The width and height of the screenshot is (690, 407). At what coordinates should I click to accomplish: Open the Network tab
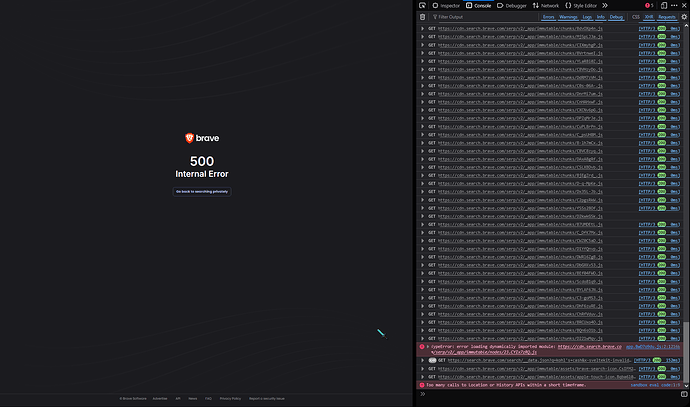point(546,5)
